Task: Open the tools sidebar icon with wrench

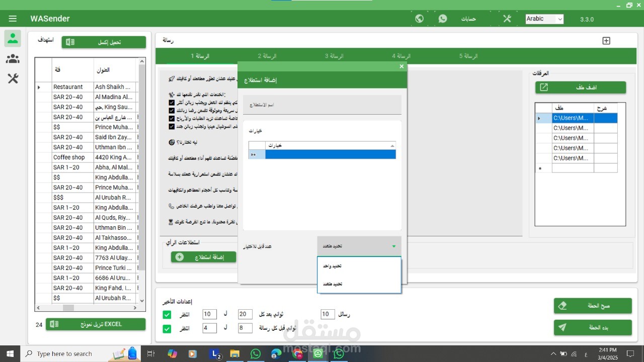Action: pos(13,78)
